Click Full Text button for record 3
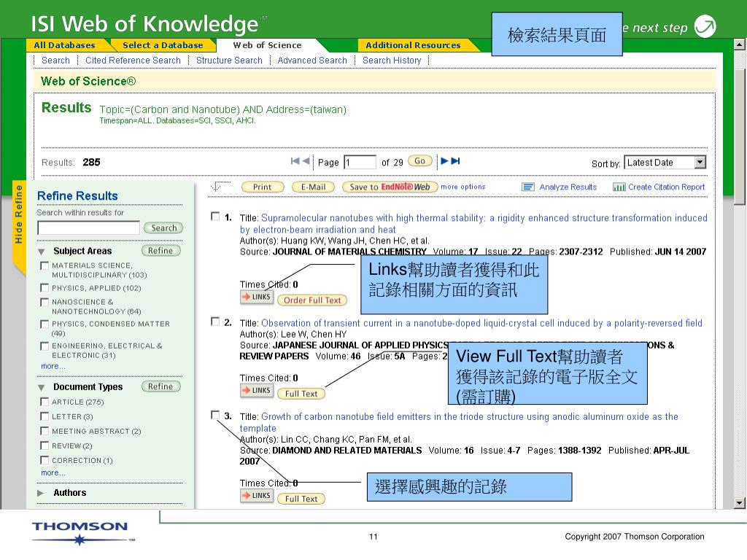The image size is (747, 560). pos(301,499)
